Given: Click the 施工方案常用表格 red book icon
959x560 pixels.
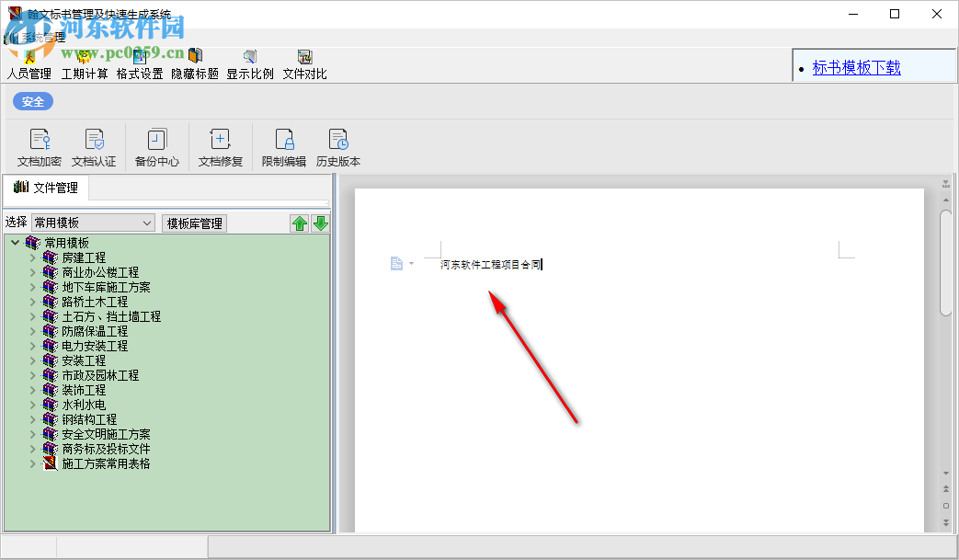Looking at the screenshot, I should (x=51, y=463).
